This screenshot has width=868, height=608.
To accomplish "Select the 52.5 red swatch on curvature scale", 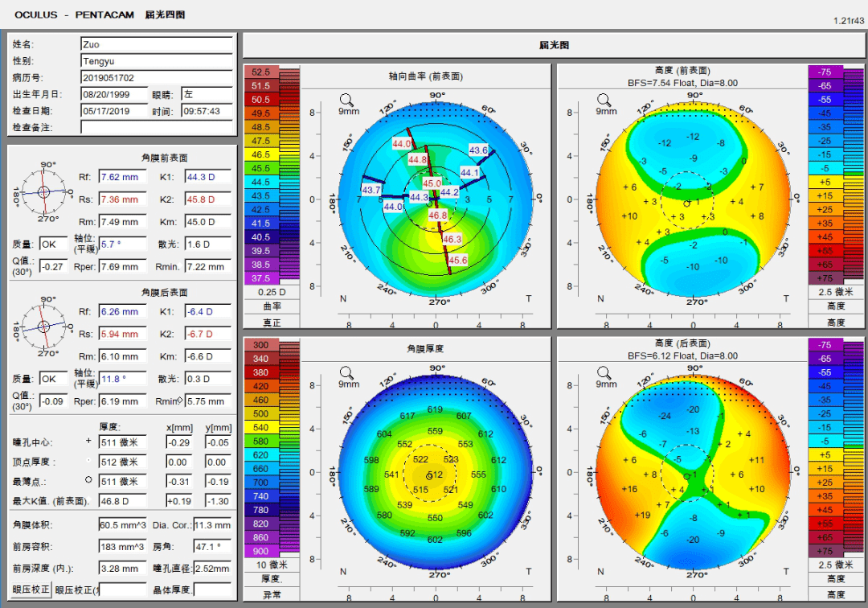I will click(x=261, y=72).
